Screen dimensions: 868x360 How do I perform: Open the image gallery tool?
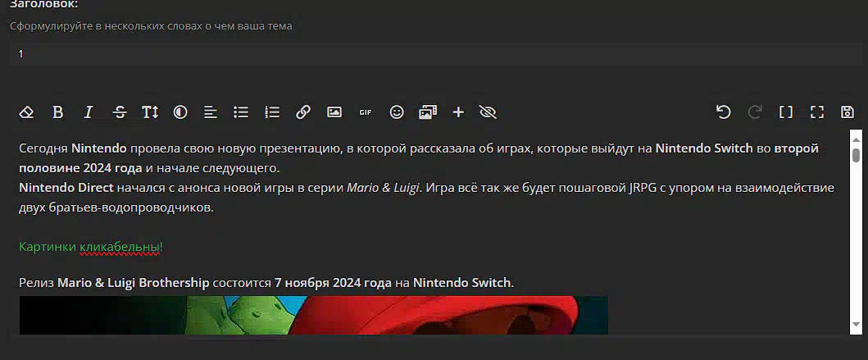(x=428, y=112)
